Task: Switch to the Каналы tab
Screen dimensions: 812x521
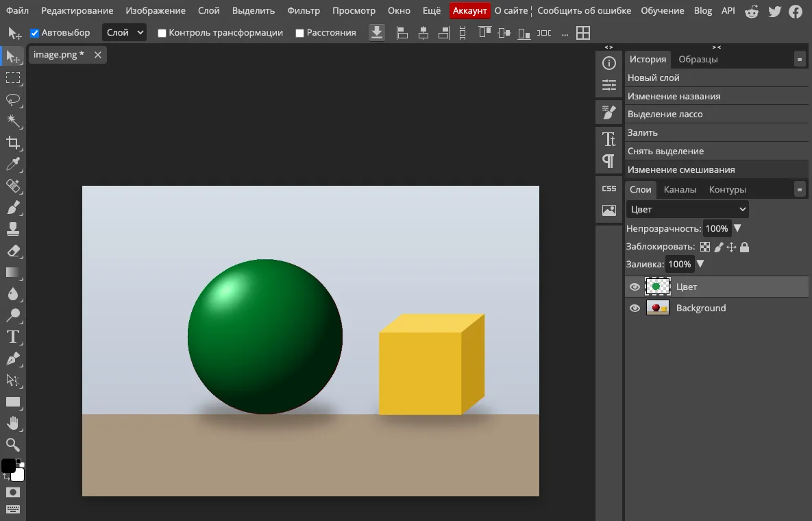Action: pyautogui.click(x=680, y=190)
